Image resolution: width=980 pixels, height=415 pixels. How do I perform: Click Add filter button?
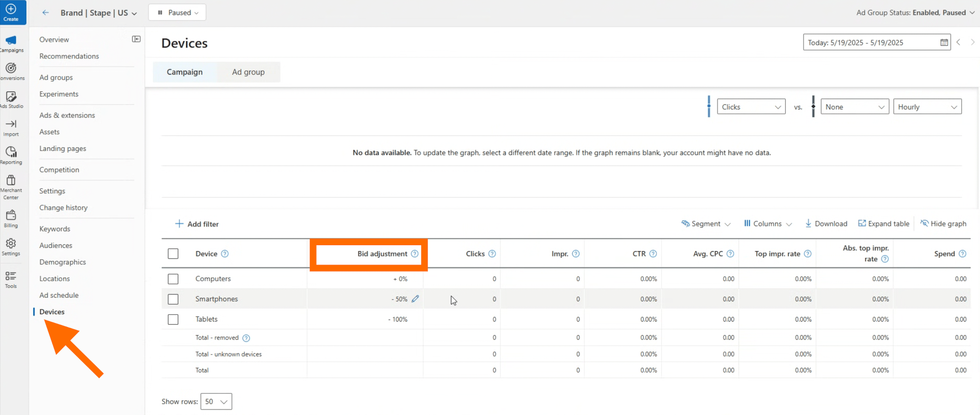click(197, 224)
